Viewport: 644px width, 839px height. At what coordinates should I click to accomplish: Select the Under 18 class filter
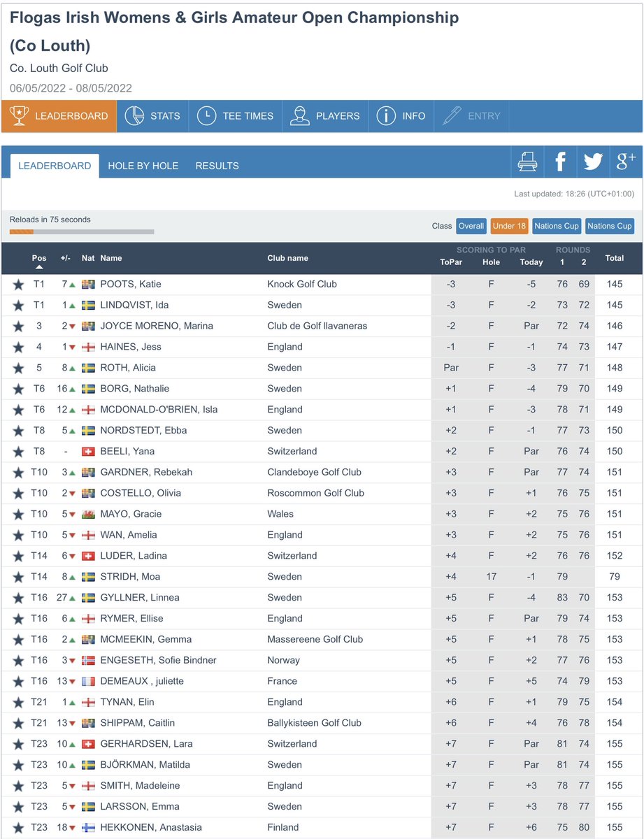509,226
